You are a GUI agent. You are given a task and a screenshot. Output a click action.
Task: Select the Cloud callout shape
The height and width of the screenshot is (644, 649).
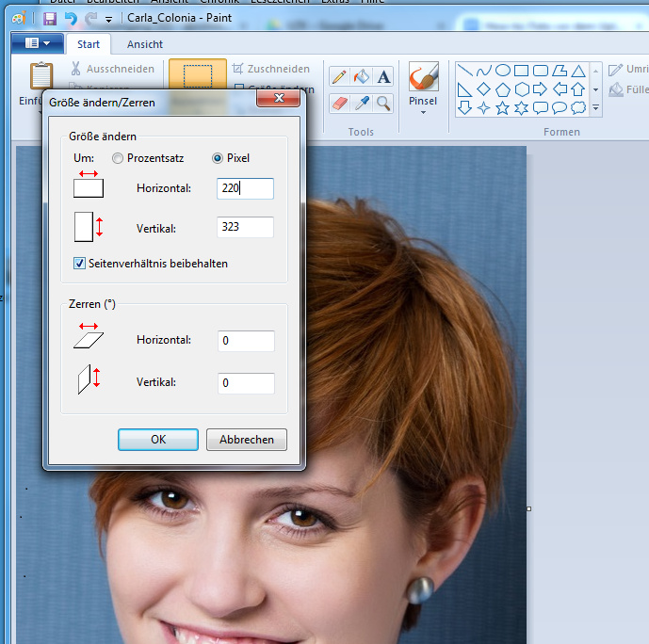click(x=578, y=108)
